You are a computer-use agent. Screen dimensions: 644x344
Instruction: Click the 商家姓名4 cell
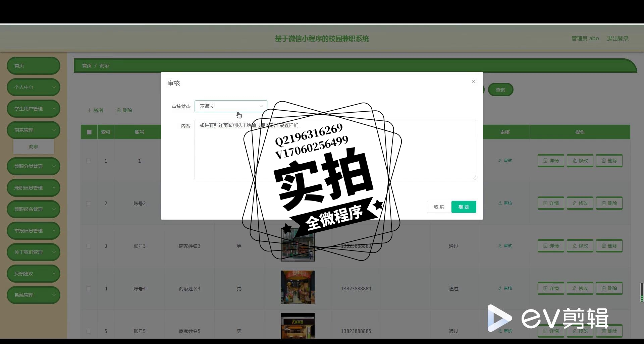(x=190, y=289)
